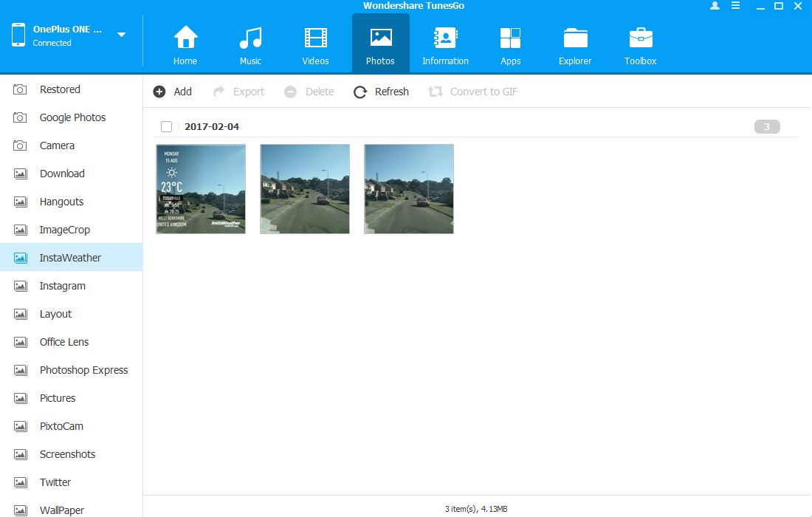Click the Add button
The width and height of the screenshot is (812, 517).
[173, 92]
